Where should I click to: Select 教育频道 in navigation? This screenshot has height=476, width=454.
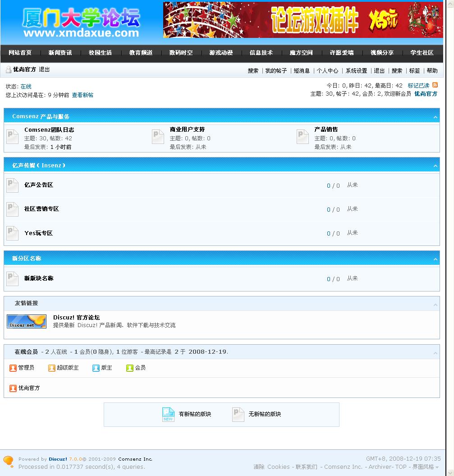click(141, 53)
